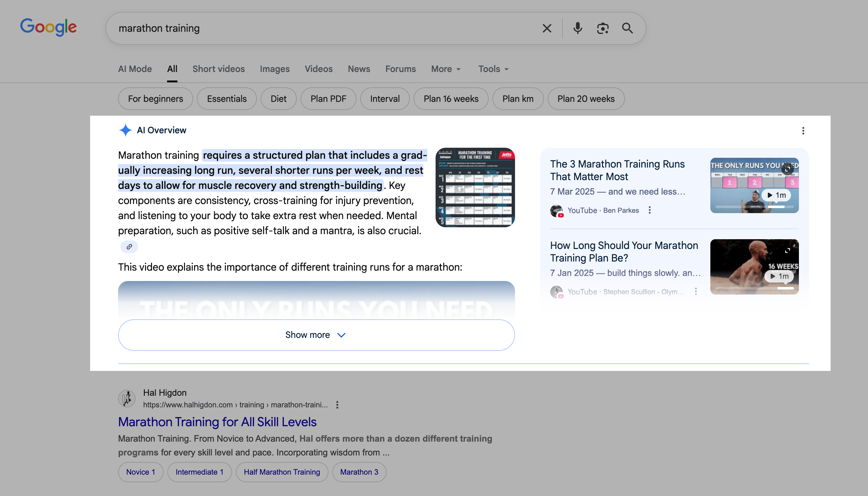Expand the Tools dropdown
This screenshot has width=868, height=496.
493,69
